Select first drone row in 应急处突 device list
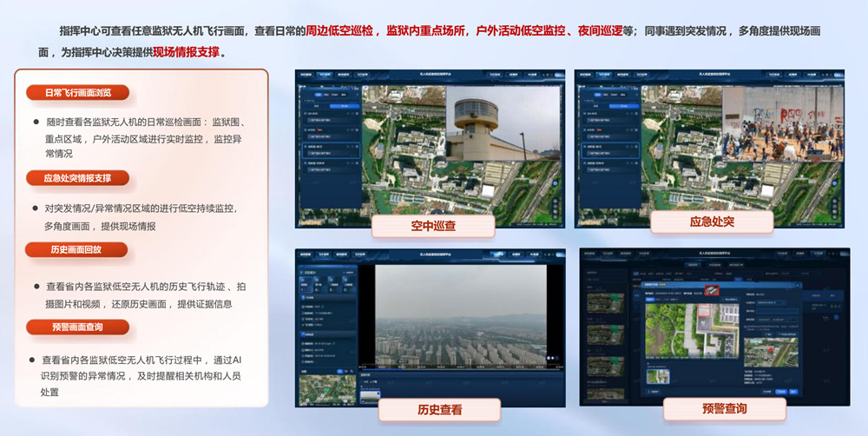868x436 pixels. (x=612, y=117)
